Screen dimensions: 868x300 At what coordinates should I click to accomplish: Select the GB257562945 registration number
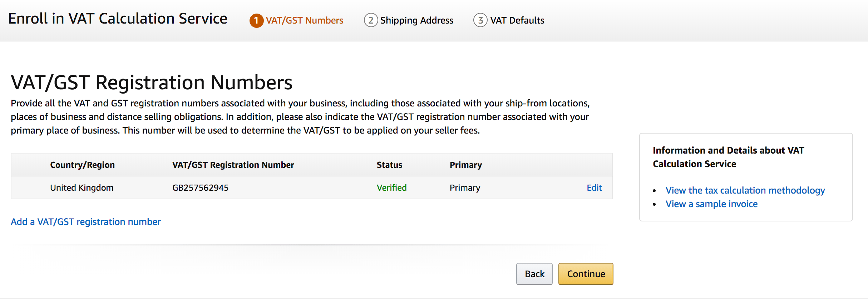tap(200, 188)
